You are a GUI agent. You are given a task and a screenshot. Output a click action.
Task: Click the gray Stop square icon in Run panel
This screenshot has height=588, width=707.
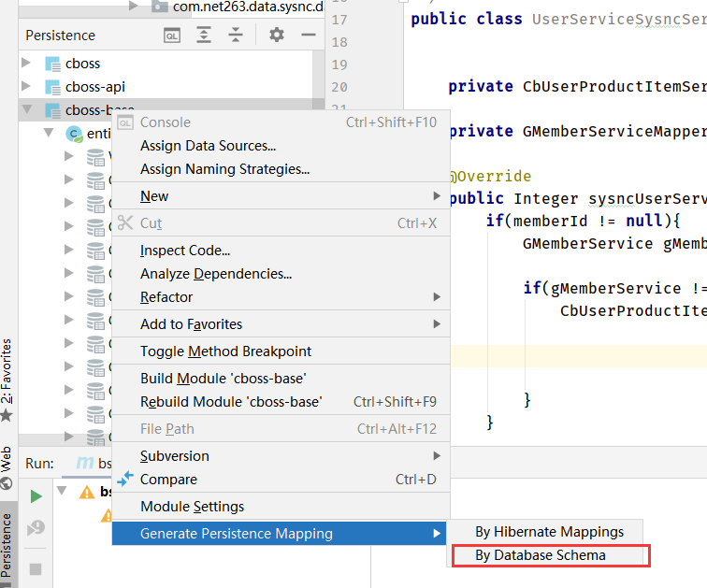pos(36,569)
